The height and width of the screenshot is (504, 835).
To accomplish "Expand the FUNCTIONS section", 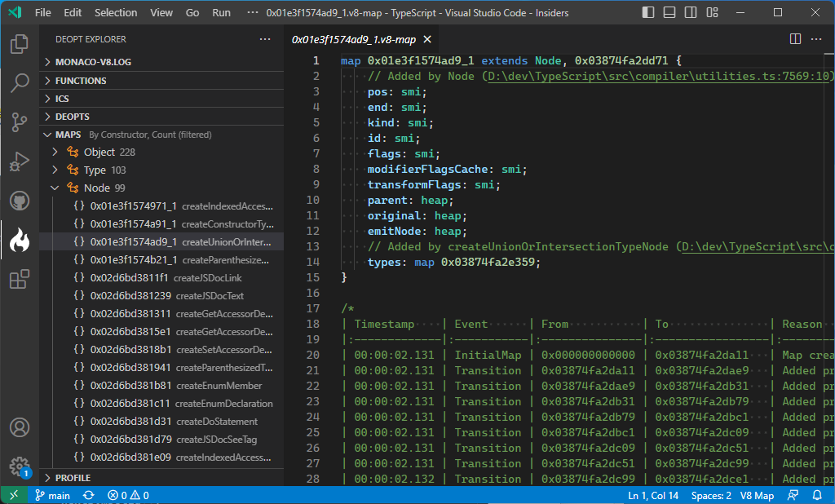I will click(161, 81).
